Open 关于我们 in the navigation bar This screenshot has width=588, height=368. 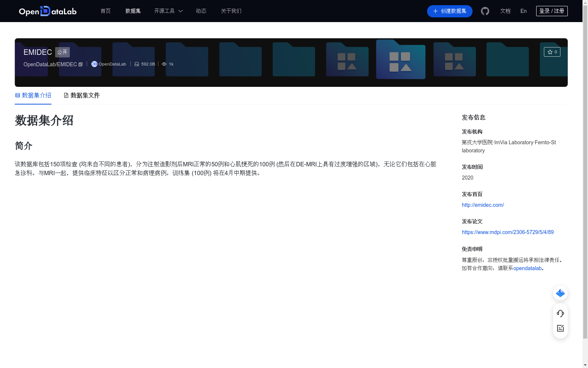[231, 11]
